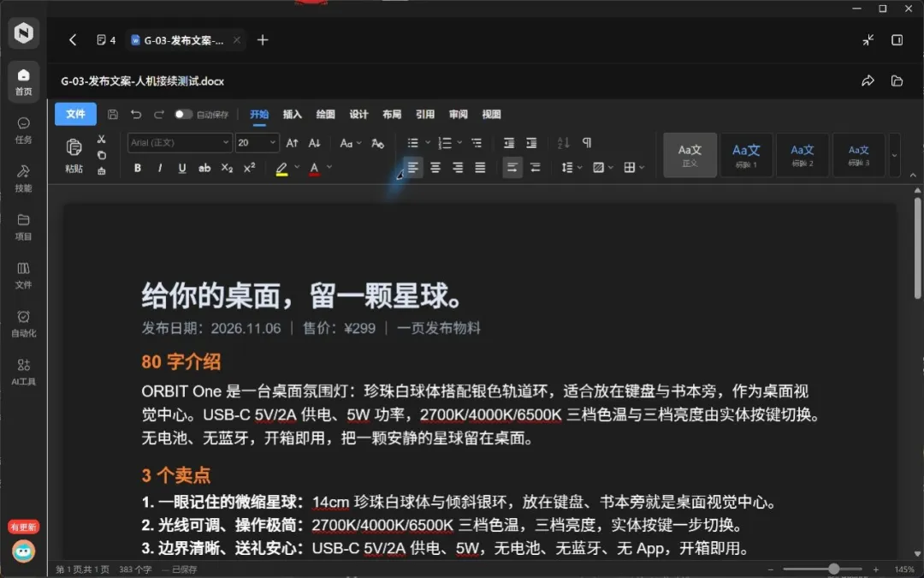The image size is (924, 578).
Task: Click the save document icon
Action: pos(113,115)
